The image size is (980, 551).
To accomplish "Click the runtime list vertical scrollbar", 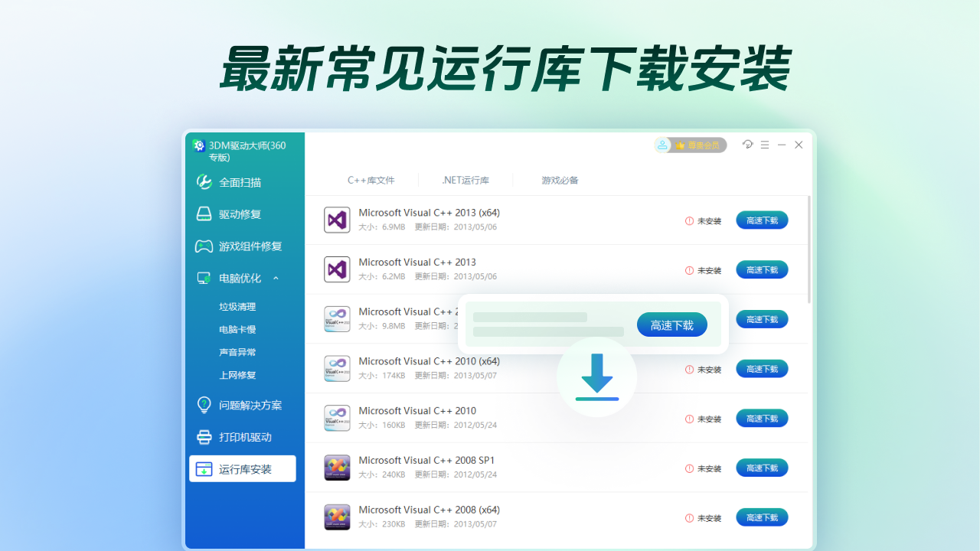I will click(x=809, y=250).
